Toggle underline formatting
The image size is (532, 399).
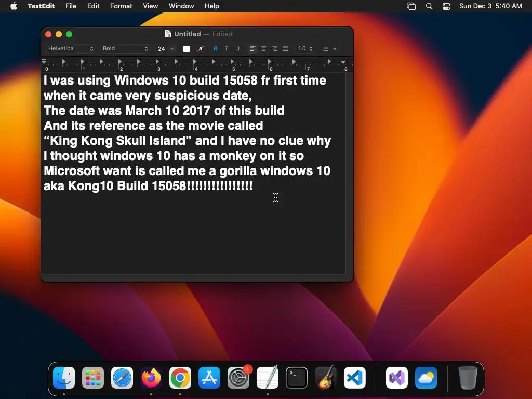coord(237,48)
